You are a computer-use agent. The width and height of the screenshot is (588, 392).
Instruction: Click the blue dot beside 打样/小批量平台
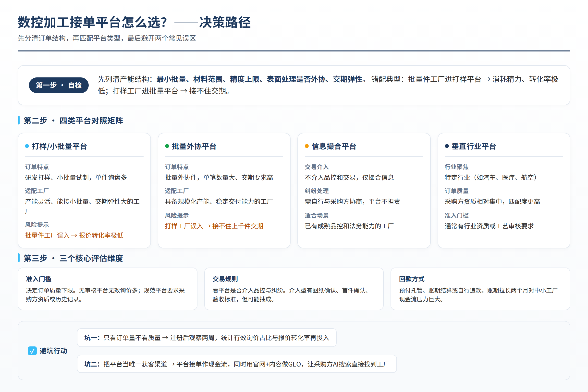(27, 146)
